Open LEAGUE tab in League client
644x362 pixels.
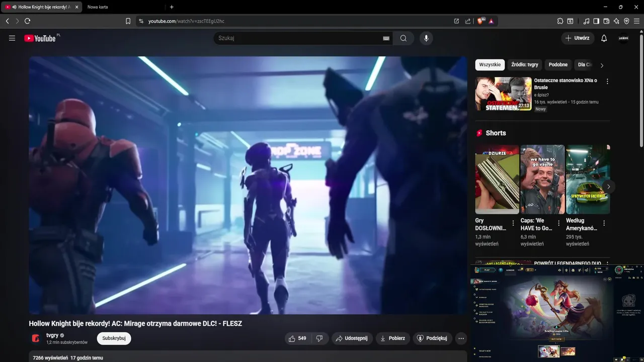(x=510, y=270)
